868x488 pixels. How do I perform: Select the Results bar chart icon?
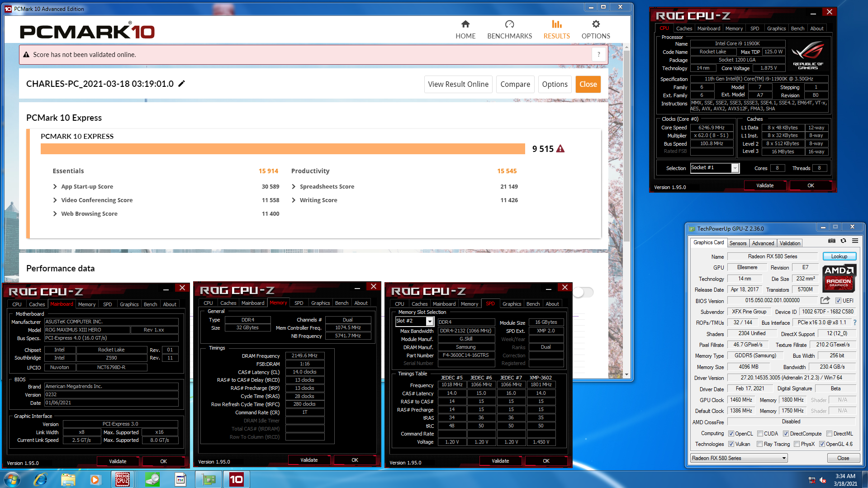coord(556,24)
